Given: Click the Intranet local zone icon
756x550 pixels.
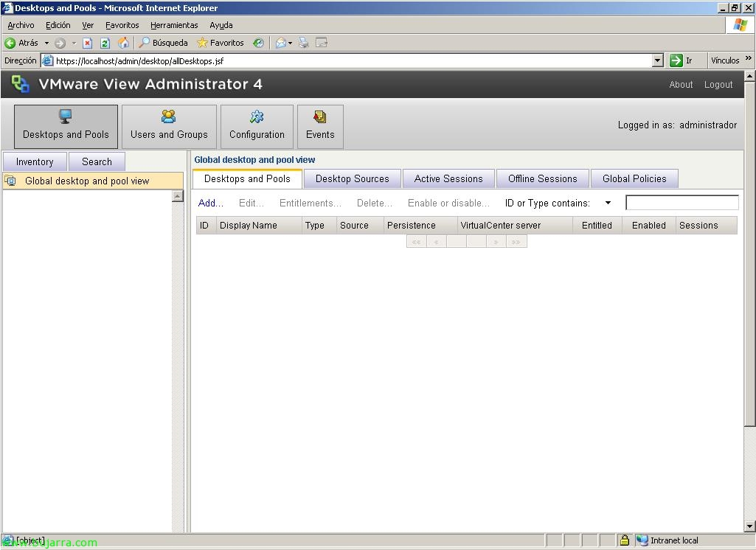Looking at the screenshot, I should pos(642,540).
